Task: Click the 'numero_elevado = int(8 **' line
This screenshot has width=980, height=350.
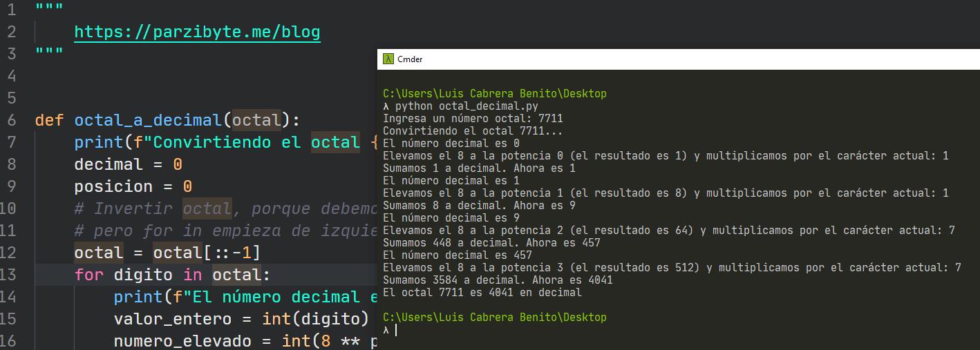Action: pos(245,341)
